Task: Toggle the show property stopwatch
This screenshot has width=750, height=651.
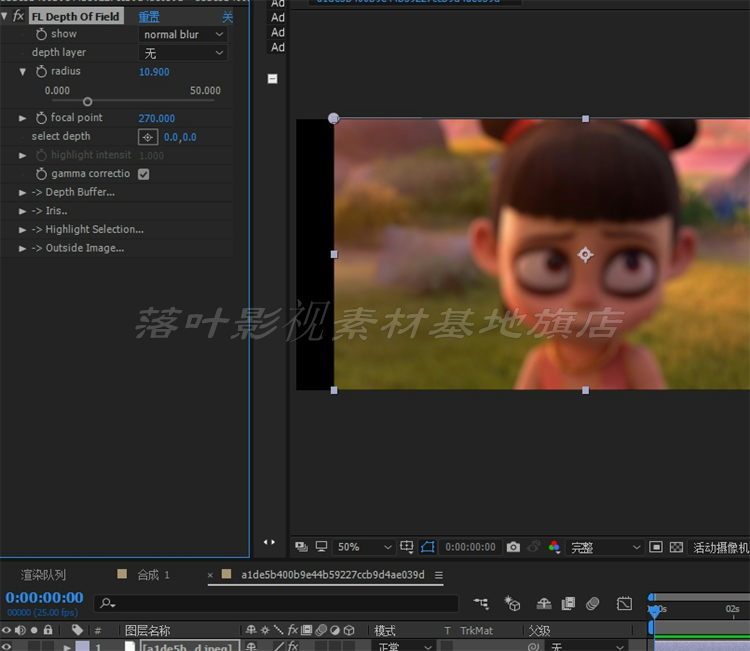Action: tap(41, 34)
